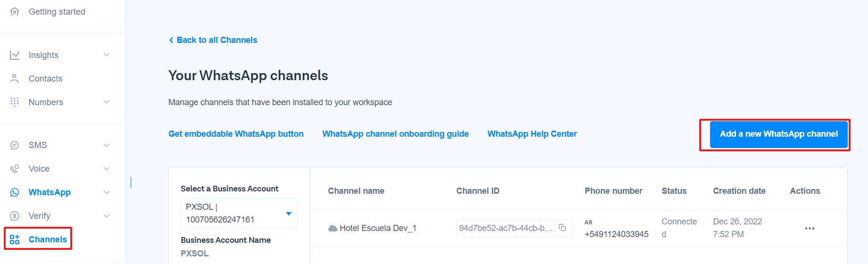Click the Channels grid icon
The image size is (868, 264).
pyautogui.click(x=15, y=239)
